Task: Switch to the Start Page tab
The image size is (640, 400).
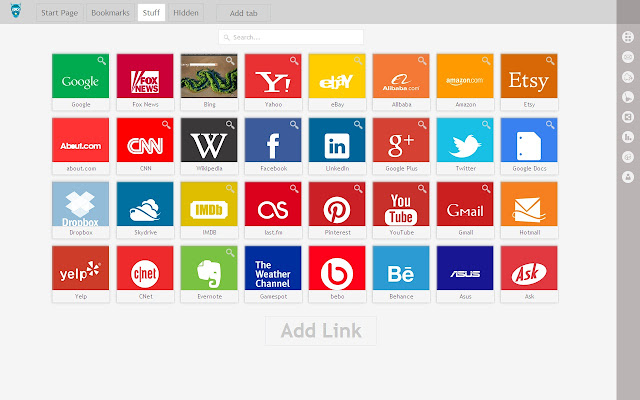Action: 60,13
